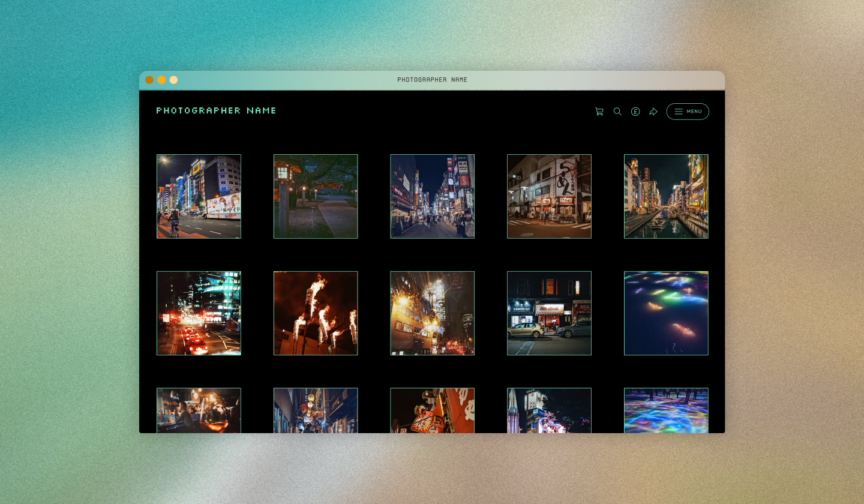Open the glowing koi pond photo
Viewport: 864px width, 504px height.
[666, 313]
